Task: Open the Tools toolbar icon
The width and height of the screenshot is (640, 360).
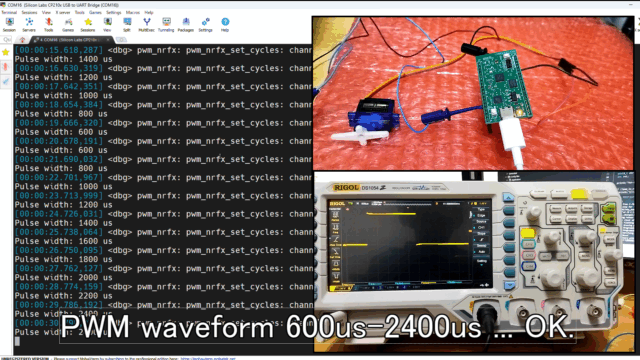Action: tap(49, 24)
